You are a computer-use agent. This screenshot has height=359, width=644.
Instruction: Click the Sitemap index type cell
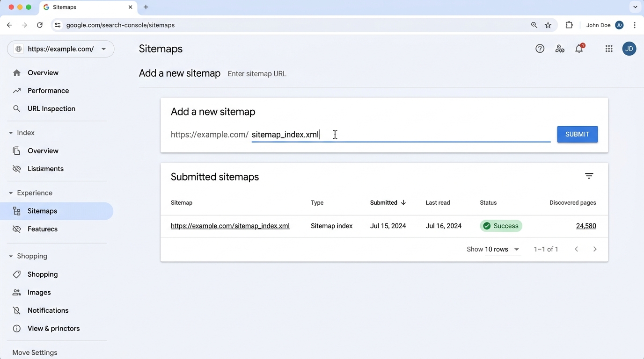pos(332,226)
